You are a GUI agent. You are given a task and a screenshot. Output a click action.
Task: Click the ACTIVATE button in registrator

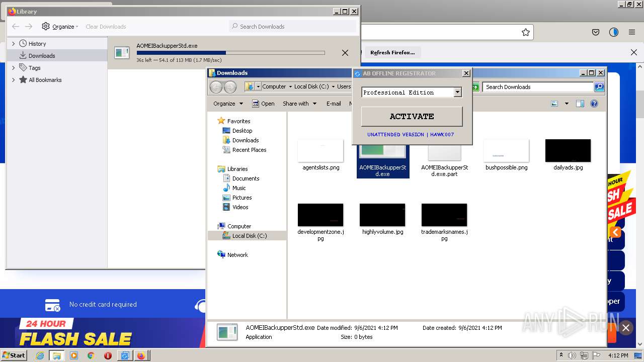412,116
